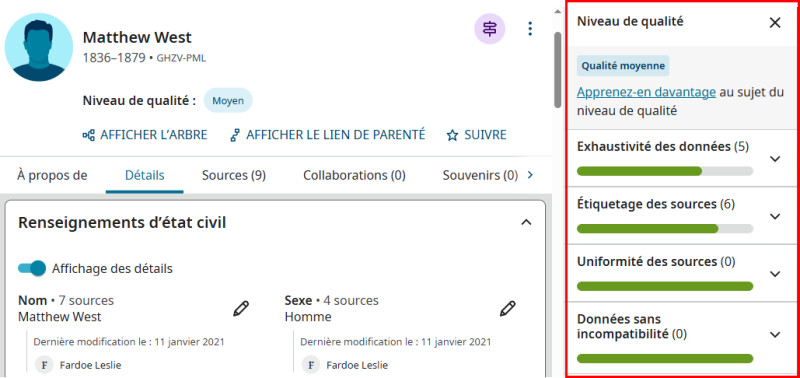Screen dimensions: 800x378
Task: Select the Détails tab
Action: [x=145, y=175]
